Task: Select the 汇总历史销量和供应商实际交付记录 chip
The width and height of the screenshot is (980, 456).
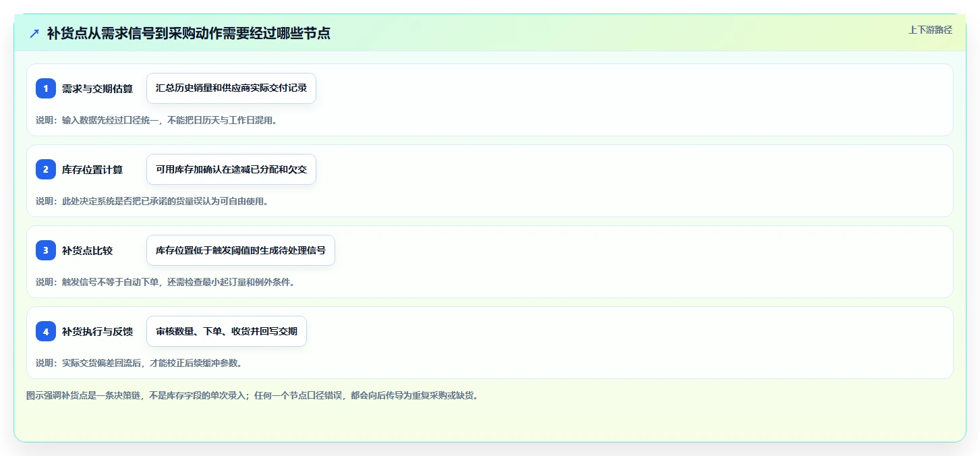Action: click(231, 88)
